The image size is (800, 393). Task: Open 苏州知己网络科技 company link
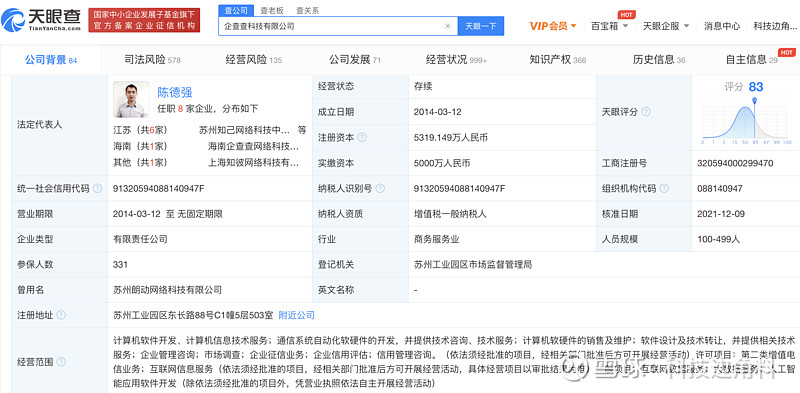(x=244, y=130)
